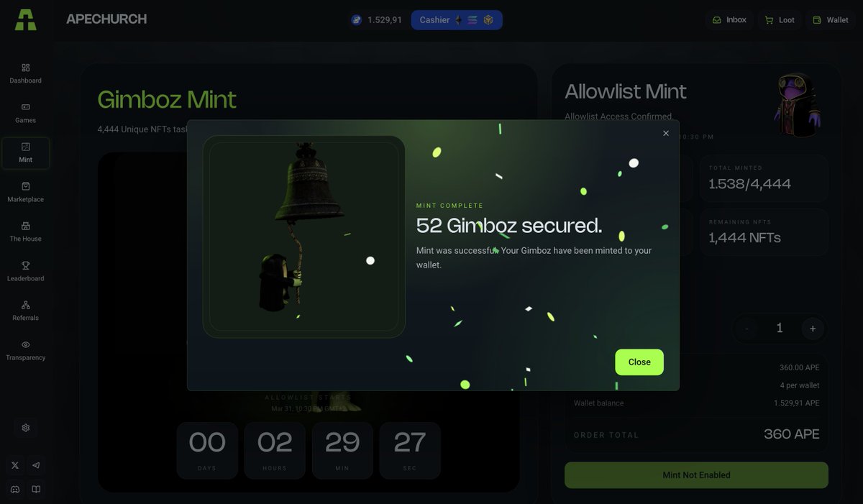Open the Loot cart

pyautogui.click(x=780, y=20)
